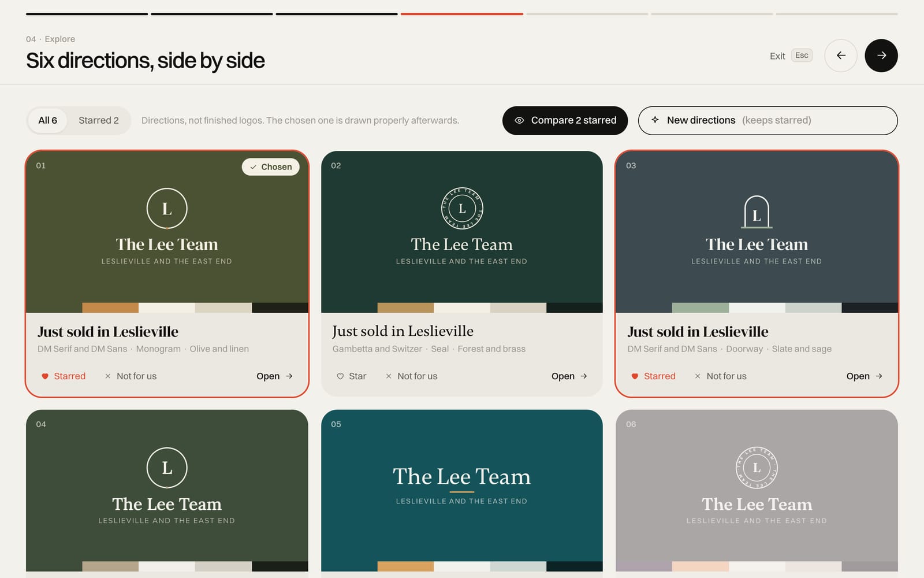The image size is (924, 578).
Task: Click the eye icon in Compare 2 starred
Action: 519,120
